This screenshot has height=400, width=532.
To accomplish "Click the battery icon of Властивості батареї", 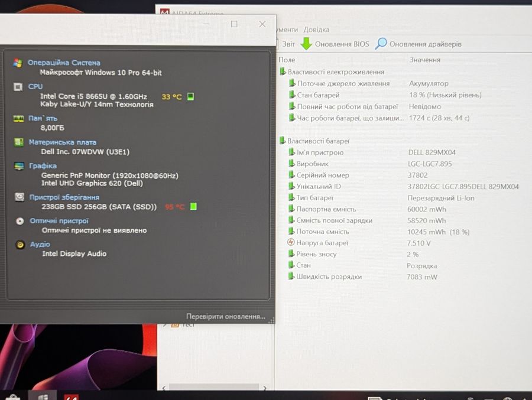I will pos(283,141).
